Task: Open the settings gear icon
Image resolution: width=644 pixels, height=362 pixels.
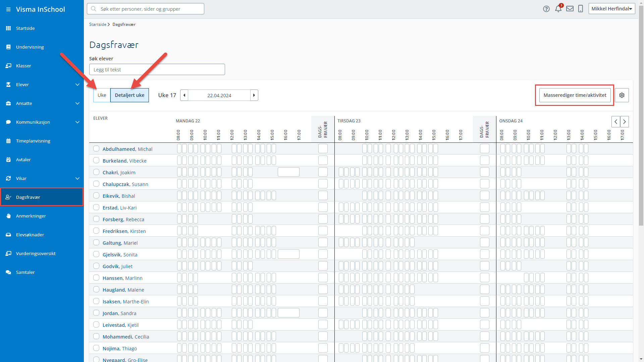Action: [x=622, y=95]
